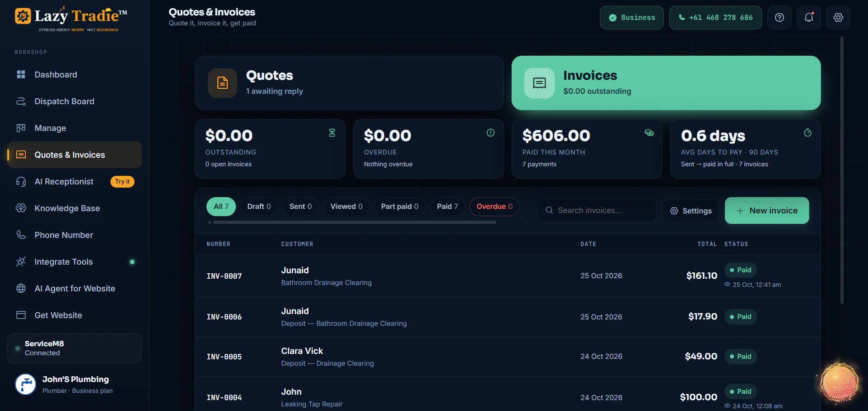Screen dimensions: 868x411
Task: Click ServiceM8 Connected status card
Action: click(x=74, y=348)
